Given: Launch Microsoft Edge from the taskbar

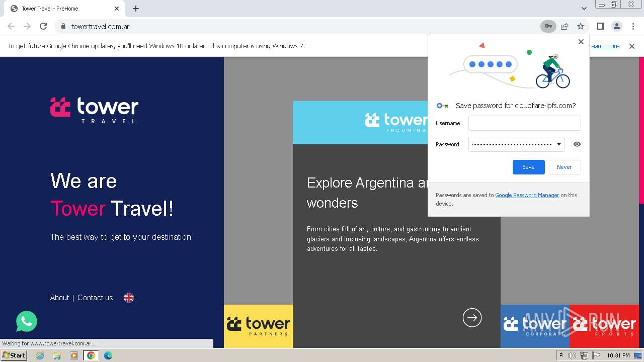Looking at the screenshot, I should [108, 355].
